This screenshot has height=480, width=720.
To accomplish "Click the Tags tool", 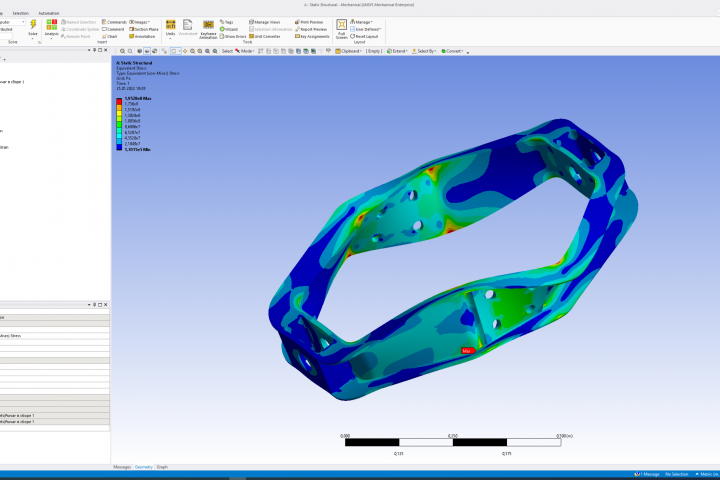I will click(226, 22).
